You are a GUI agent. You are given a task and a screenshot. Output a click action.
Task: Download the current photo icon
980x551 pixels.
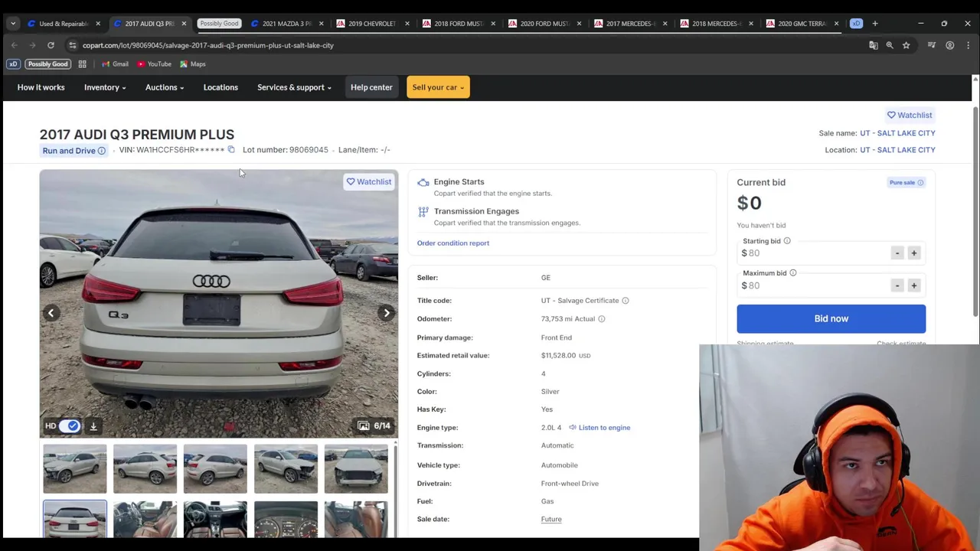[x=93, y=426]
